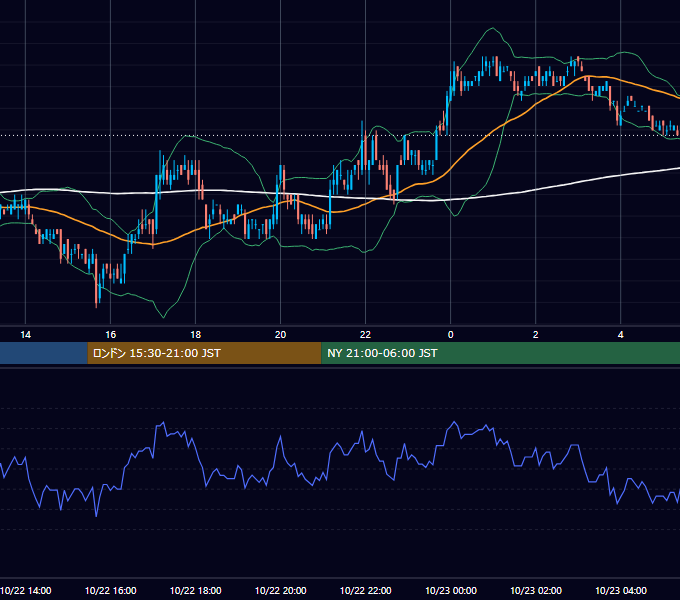The height and width of the screenshot is (600, 680).
Task: Click the 20 hour axis label
Action: click(281, 335)
